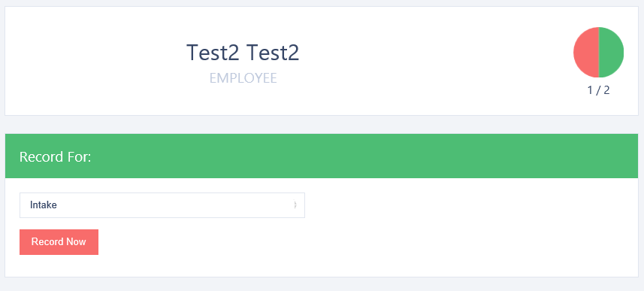Click the number 1 in the 1 / 2 label

590,90
